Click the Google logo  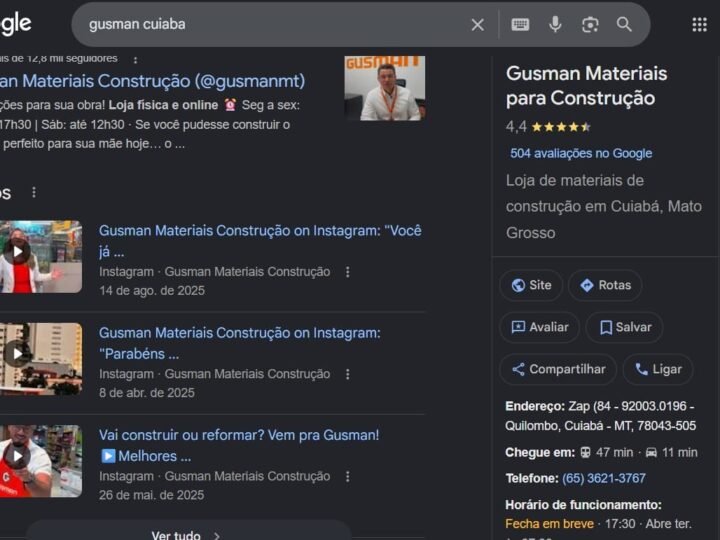pyautogui.click(x=16, y=24)
